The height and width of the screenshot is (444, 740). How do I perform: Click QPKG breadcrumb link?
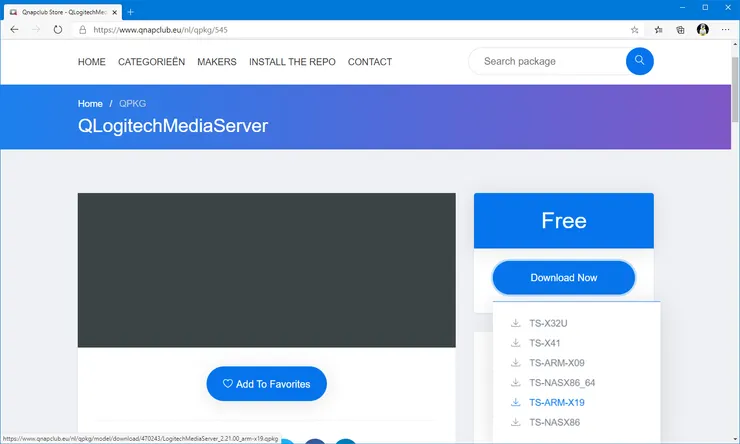[x=132, y=104]
